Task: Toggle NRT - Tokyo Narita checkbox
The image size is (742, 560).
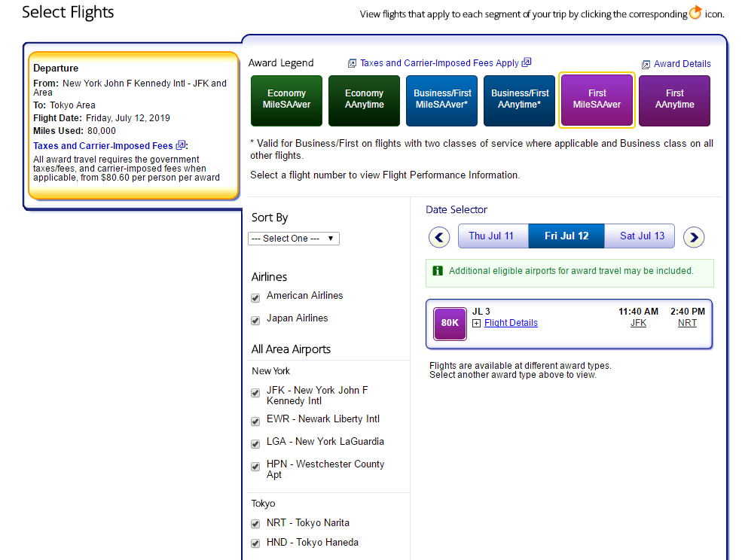Action: (x=255, y=524)
